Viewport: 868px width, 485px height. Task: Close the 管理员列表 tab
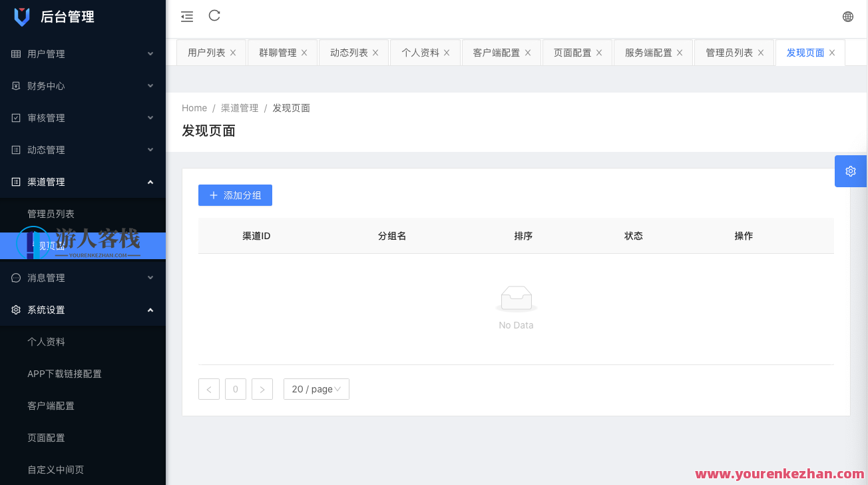[x=761, y=52]
